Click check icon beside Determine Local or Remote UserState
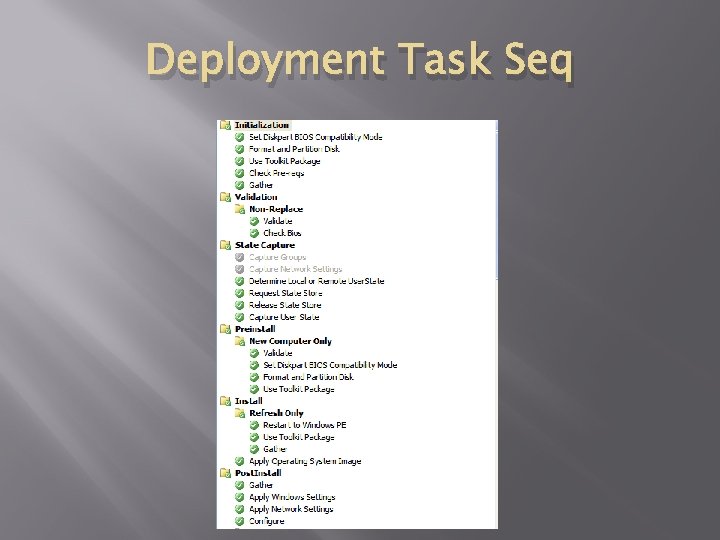Image resolution: width=720 pixels, height=540 pixels. pyautogui.click(x=239, y=281)
